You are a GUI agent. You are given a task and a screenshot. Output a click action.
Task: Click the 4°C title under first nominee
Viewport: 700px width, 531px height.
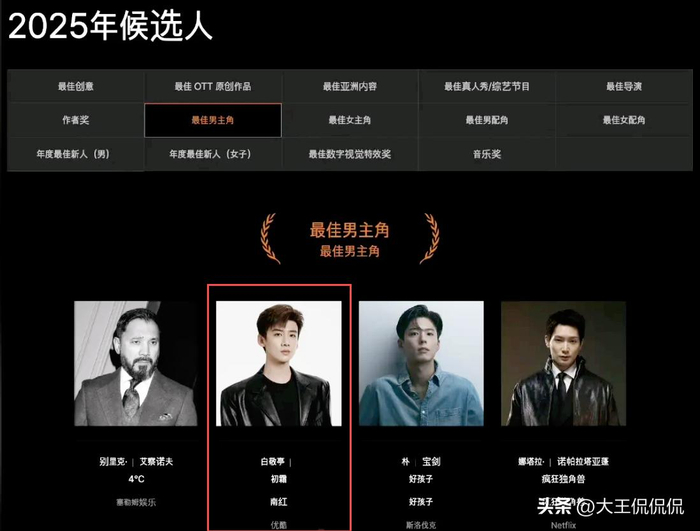[x=136, y=479]
